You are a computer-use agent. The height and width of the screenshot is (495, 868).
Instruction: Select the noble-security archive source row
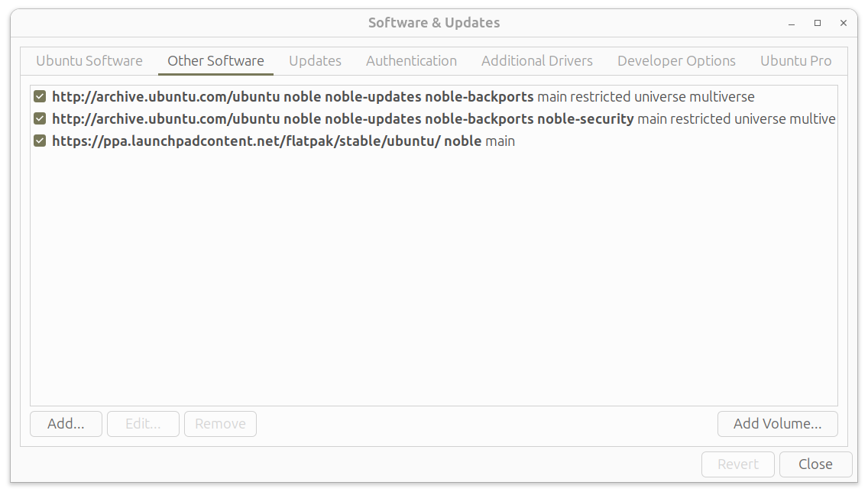click(382, 119)
